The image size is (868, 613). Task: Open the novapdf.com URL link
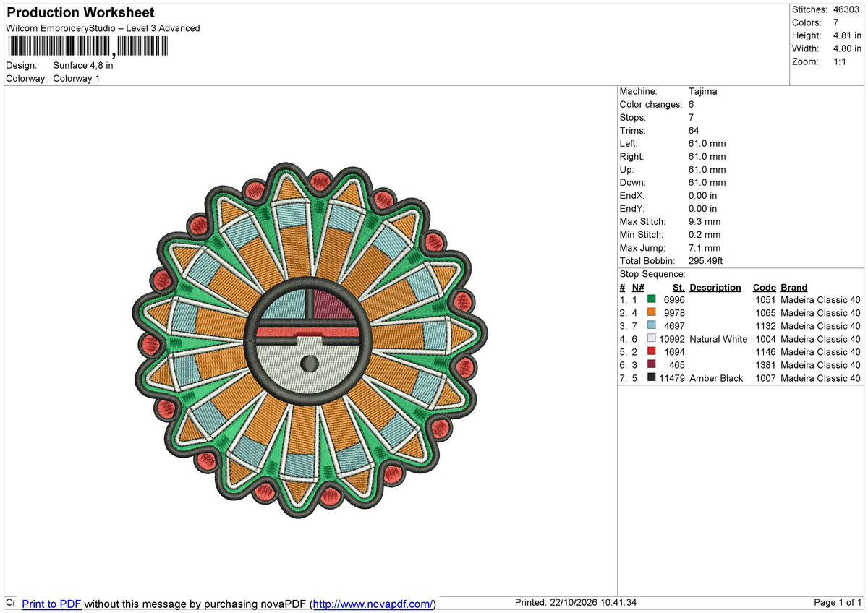[x=373, y=604]
